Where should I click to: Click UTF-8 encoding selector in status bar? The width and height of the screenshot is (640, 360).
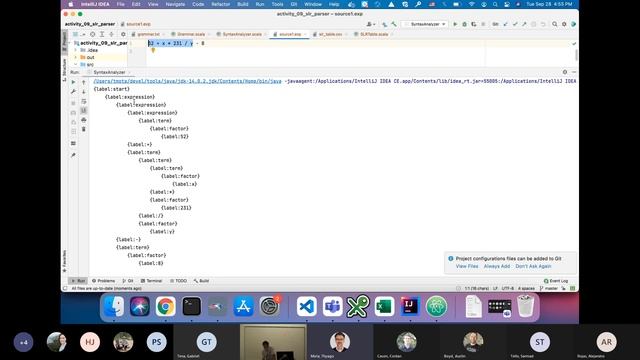508,288
